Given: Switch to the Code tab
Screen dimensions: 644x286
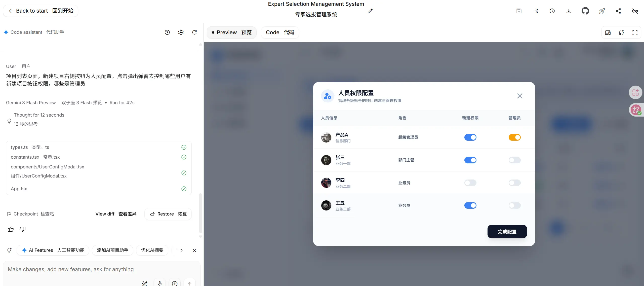Looking at the screenshot, I should [280, 32].
